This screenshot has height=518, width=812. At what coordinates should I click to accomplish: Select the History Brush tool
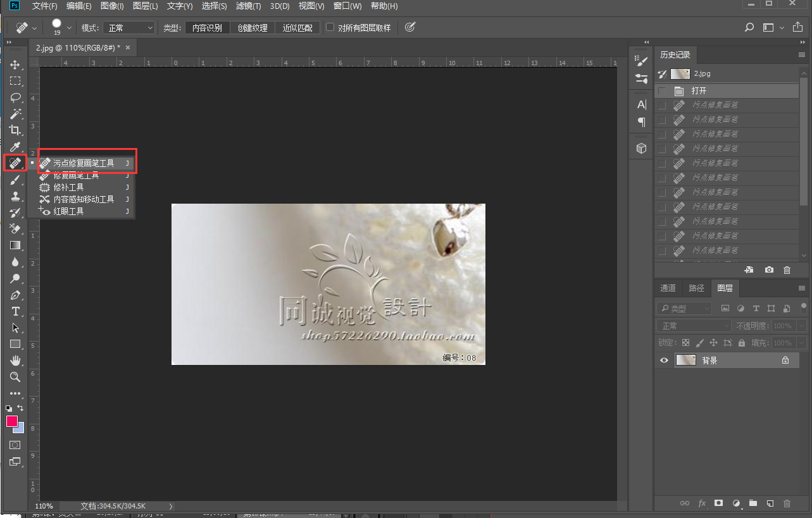tap(15, 213)
